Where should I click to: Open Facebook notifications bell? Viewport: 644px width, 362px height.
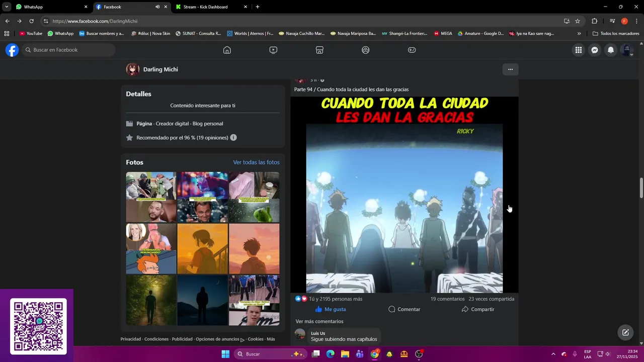tap(611, 50)
